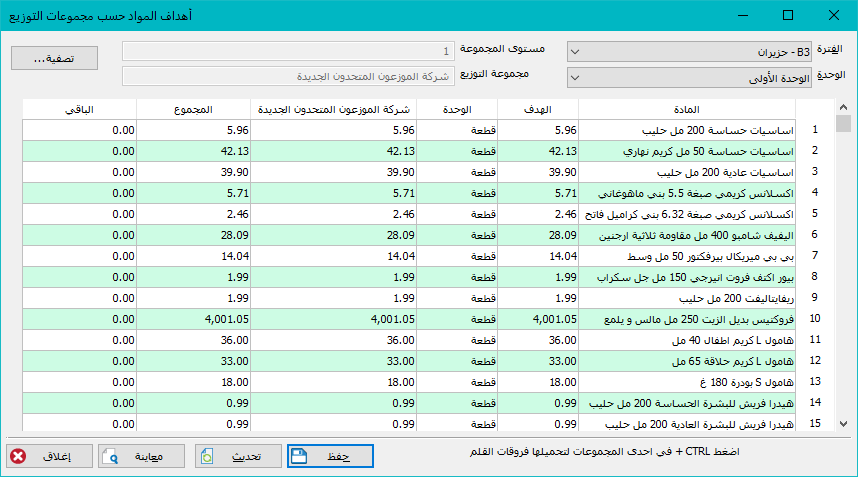The width and height of the screenshot is (858, 477).
Task: Click المجموع cell 39.90 in row 3
Action: point(194,172)
